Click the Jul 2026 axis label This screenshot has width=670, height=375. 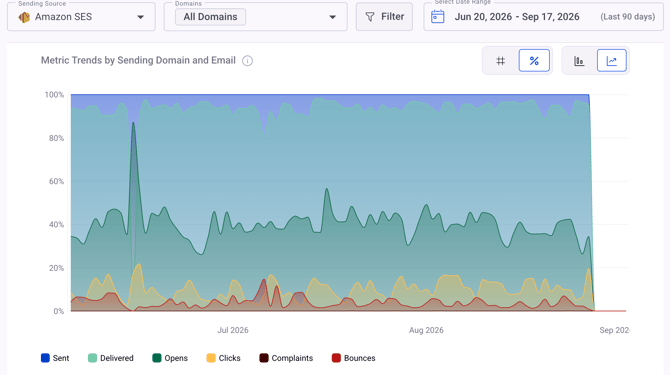point(233,330)
